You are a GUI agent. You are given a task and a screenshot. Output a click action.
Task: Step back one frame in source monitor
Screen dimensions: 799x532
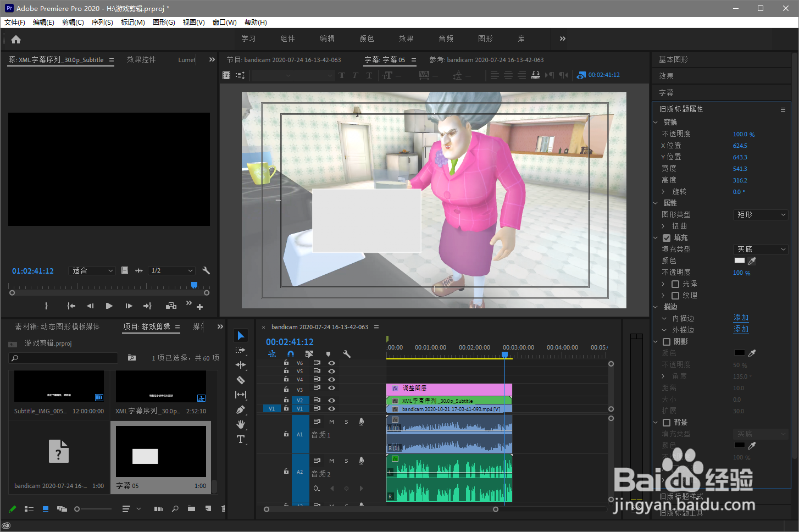90,306
